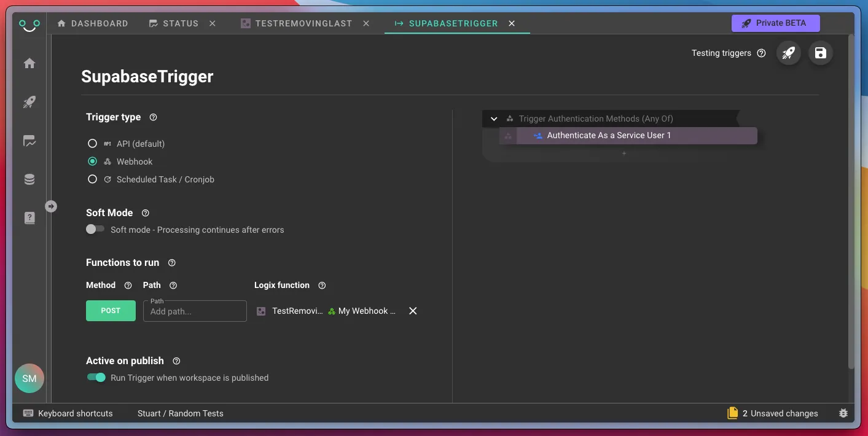Collapse the Trigger Authentication Methods group
Screen dimensions: 868x436
pos(494,119)
